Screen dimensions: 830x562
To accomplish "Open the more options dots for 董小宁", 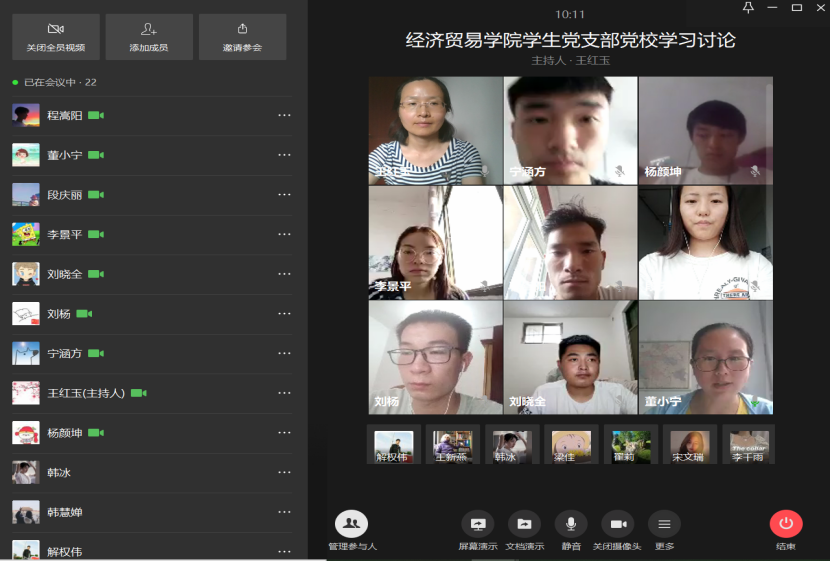I will click(x=284, y=155).
